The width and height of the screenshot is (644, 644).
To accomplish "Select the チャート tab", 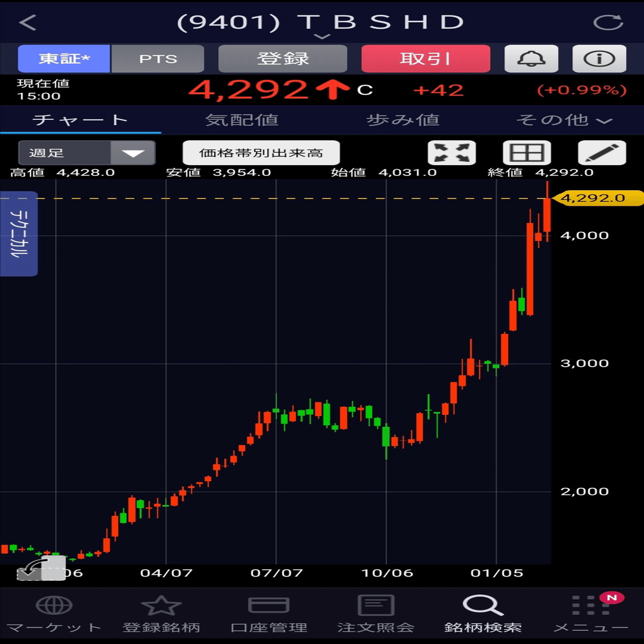I will point(80,120).
